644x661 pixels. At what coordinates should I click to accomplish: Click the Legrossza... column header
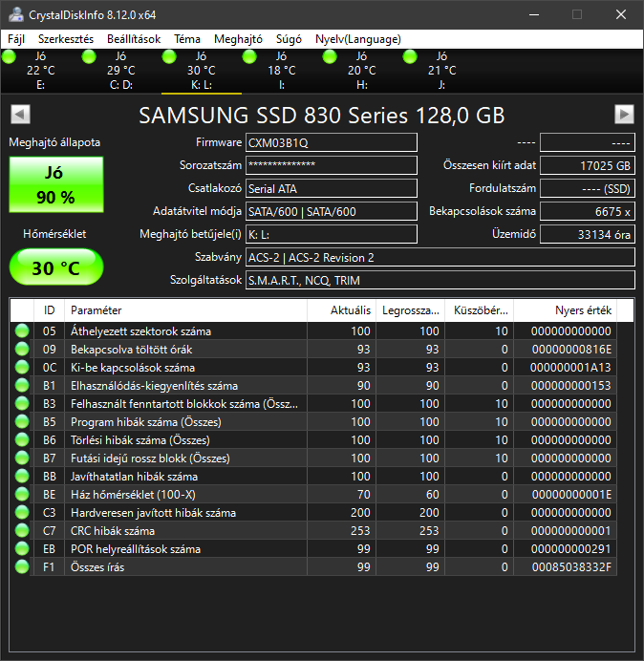point(410,310)
